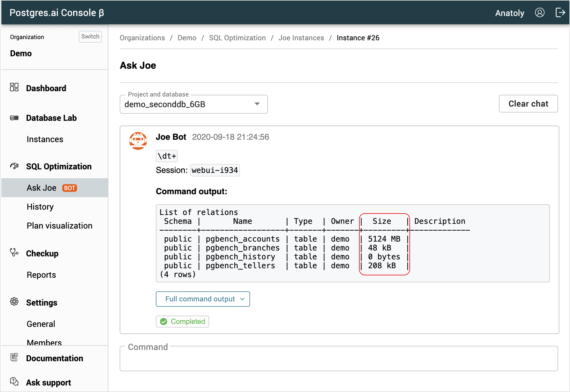
Task: Click the Clear chat button
Action: (528, 104)
